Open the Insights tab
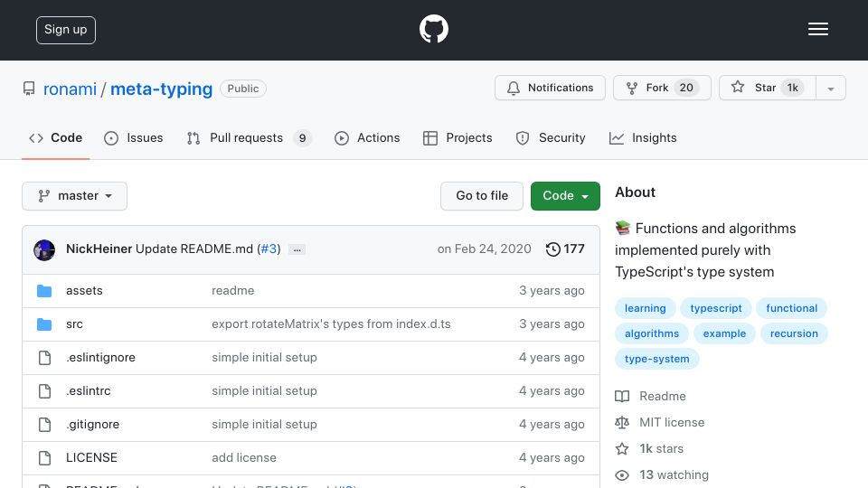This screenshot has width=868, height=488. tap(643, 137)
